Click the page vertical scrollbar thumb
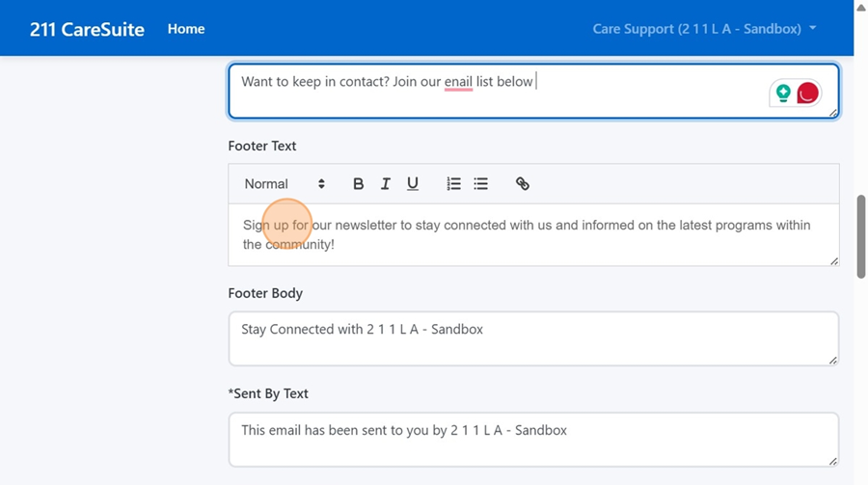The height and width of the screenshot is (485, 868). point(861,236)
